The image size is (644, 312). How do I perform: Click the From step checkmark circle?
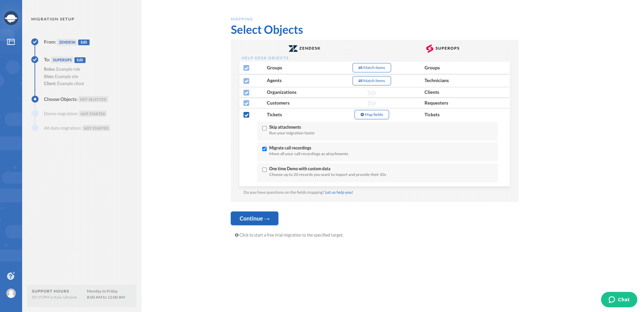pyautogui.click(x=35, y=42)
